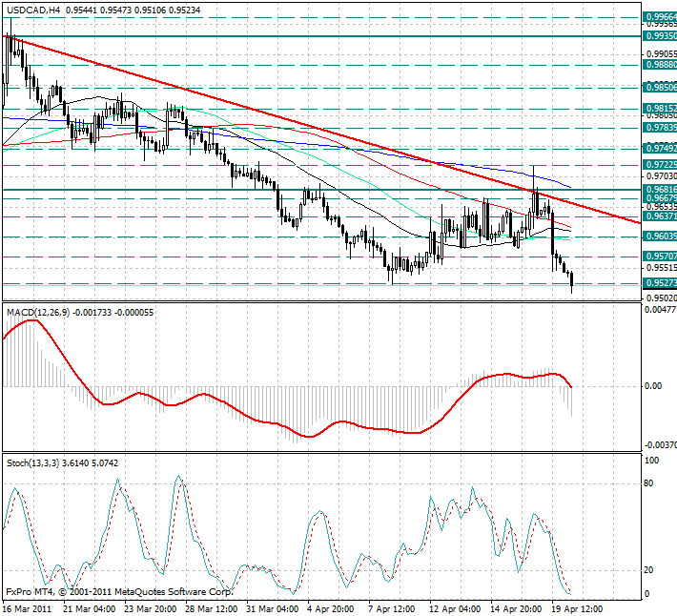Select the red MACD signal line peak

pyautogui.click(x=31, y=321)
